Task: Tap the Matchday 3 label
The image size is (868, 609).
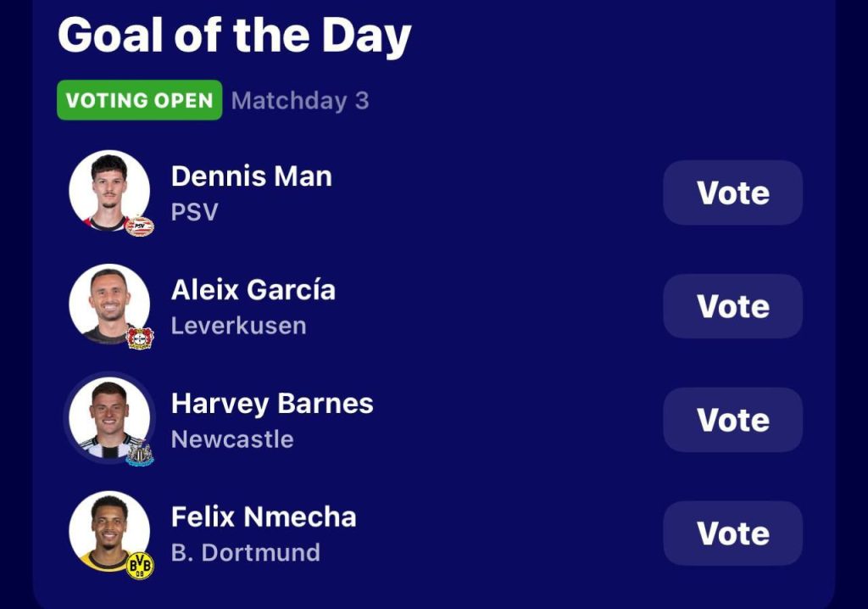Action: click(300, 101)
